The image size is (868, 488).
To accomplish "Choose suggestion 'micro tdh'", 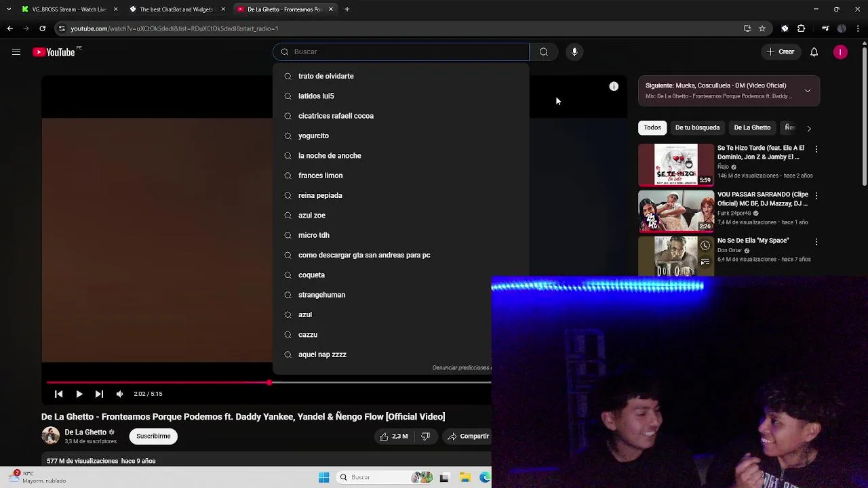I will pyautogui.click(x=401, y=235).
